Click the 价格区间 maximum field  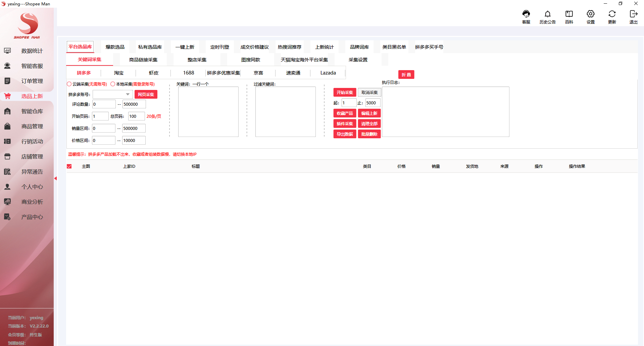[x=134, y=140]
